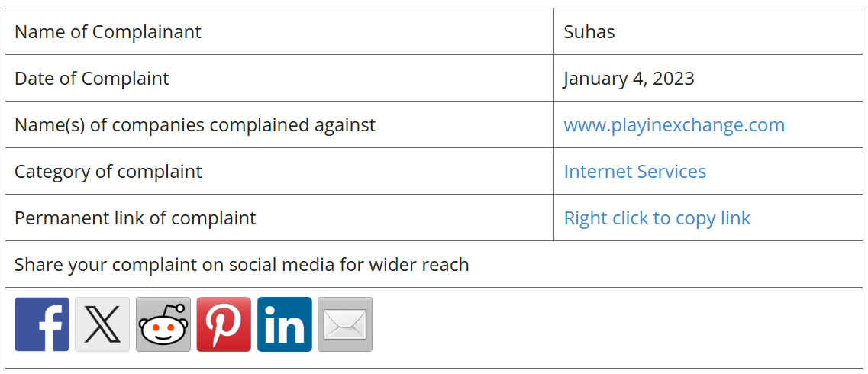
Task: Click the 'Name(s) of companies complained against' label
Action: [195, 125]
